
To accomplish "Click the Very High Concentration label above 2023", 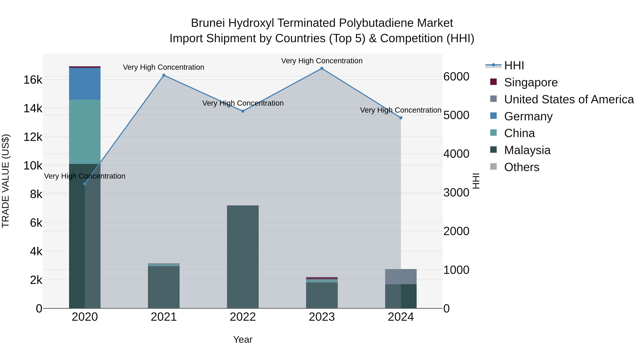I will coord(322,61).
